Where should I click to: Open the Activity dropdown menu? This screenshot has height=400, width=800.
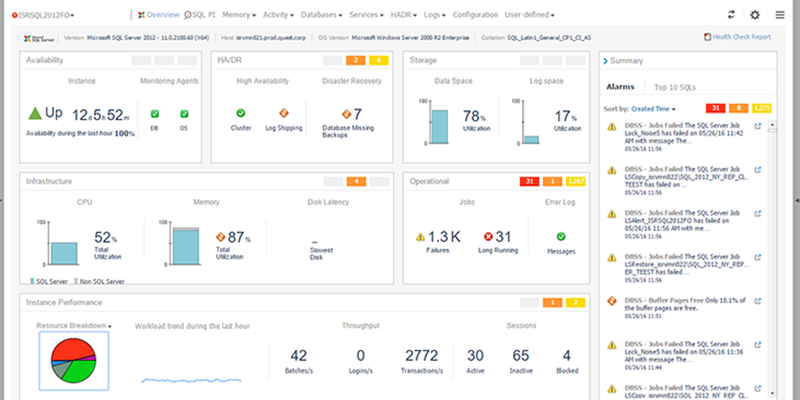point(278,15)
